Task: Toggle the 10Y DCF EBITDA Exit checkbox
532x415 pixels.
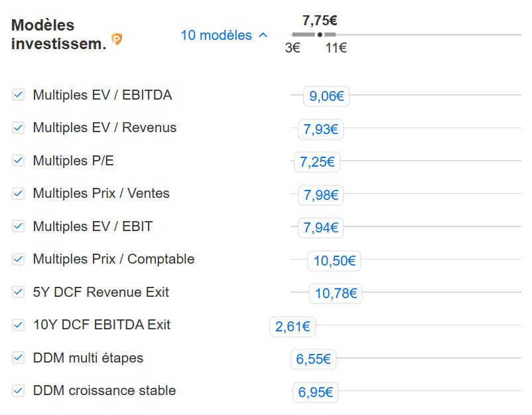Action: point(19,325)
